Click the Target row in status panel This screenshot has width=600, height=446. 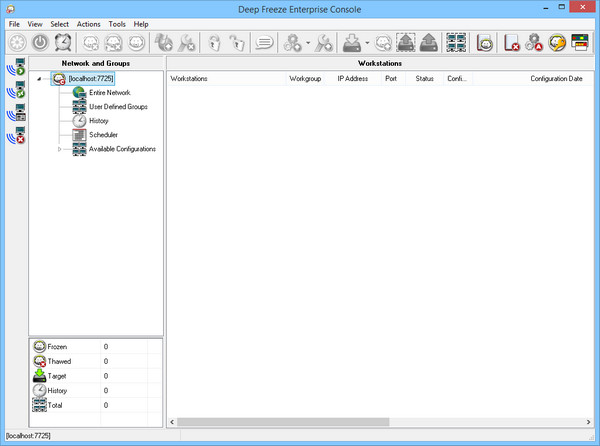pyautogui.click(x=57, y=376)
